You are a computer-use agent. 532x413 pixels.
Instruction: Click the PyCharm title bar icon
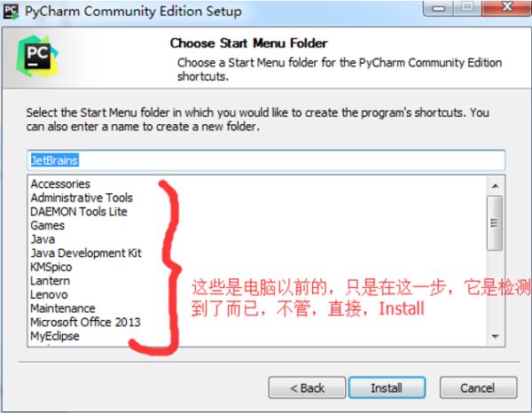click(11, 12)
